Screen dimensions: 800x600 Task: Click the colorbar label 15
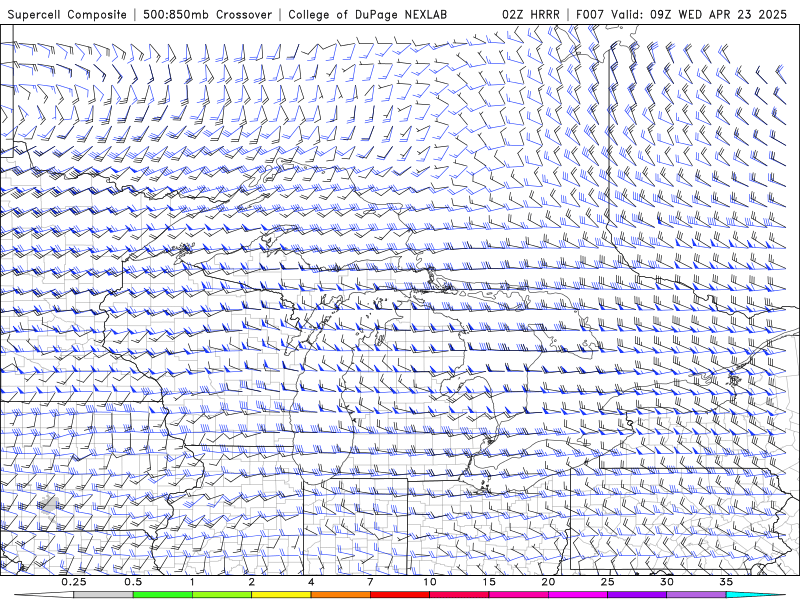(489, 582)
